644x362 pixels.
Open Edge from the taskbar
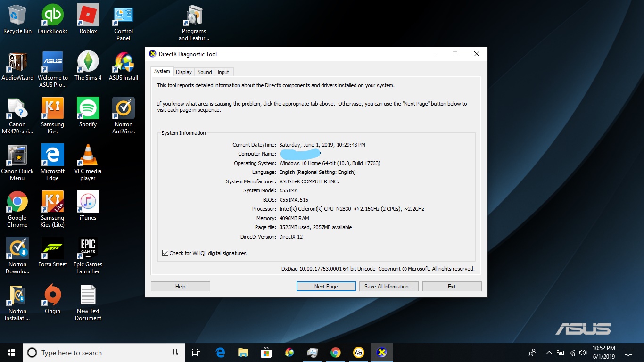[220, 353]
